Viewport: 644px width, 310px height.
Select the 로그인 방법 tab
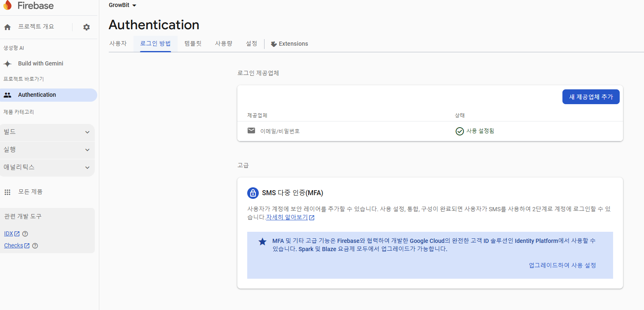[x=155, y=44]
